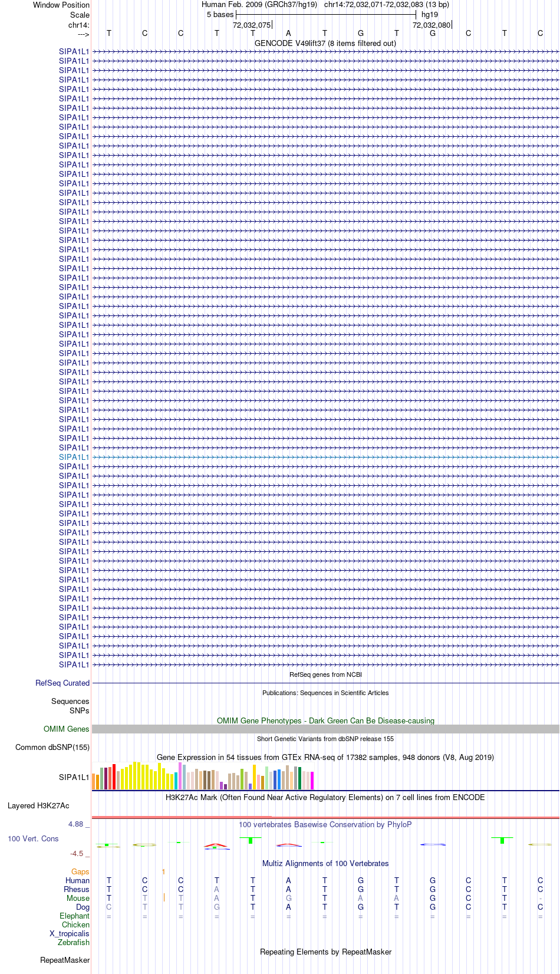This screenshot has height=974, width=560.
Task: Open the GENCODE V49lift37 track title
Action: [325, 43]
